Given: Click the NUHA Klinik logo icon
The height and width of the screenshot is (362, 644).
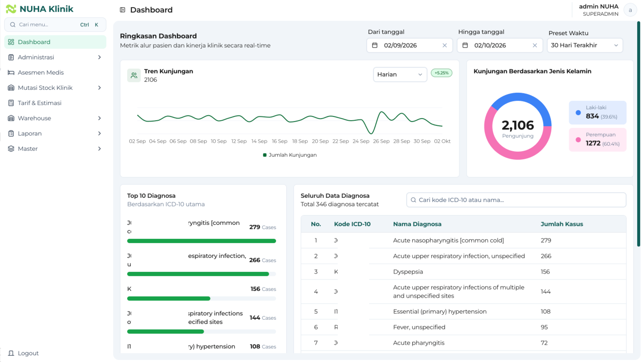Looking at the screenshot, I should click(x=11, y=9).
